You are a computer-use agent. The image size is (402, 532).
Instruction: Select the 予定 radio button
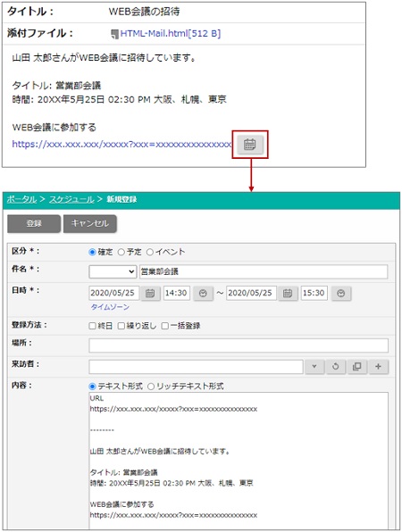pos(121,252)
